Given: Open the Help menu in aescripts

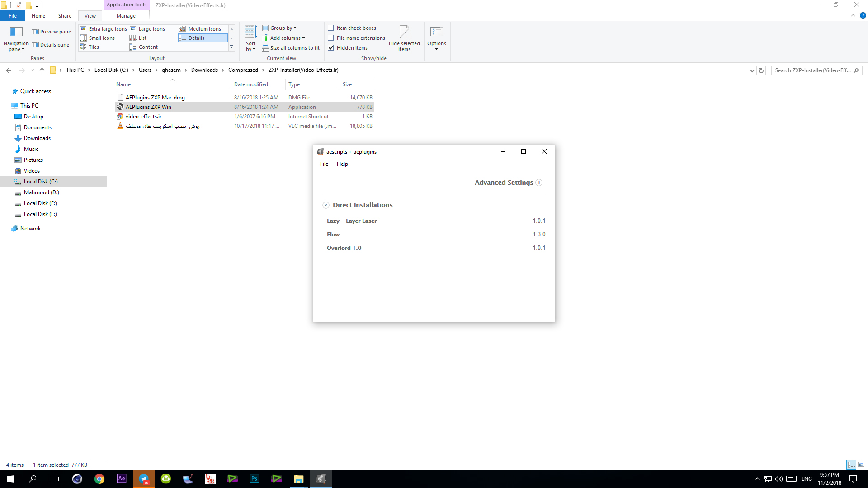Looking at the screenshot, I should (342, 164).
